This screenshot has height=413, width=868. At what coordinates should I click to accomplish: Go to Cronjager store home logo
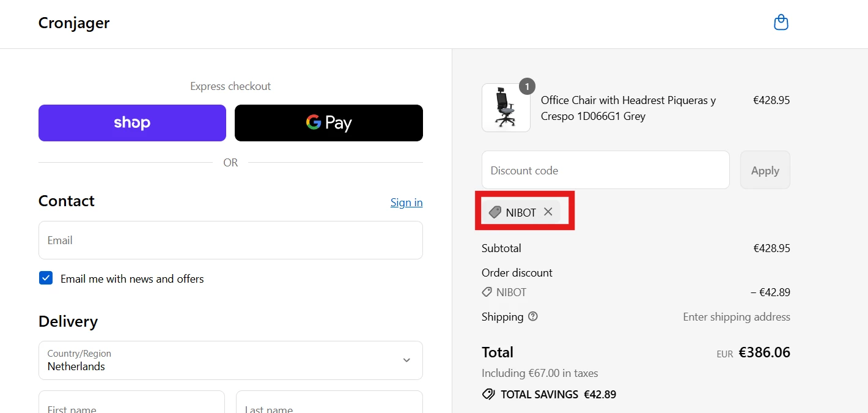74,23
